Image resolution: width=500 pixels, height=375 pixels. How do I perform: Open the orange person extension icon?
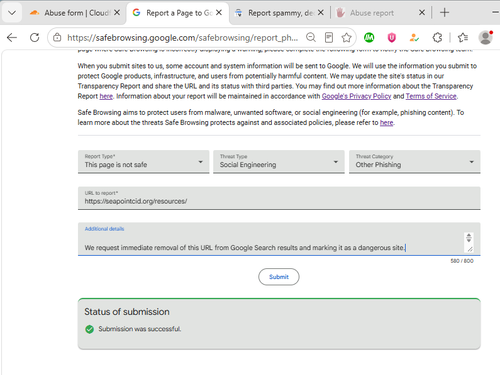coord(414,38)
